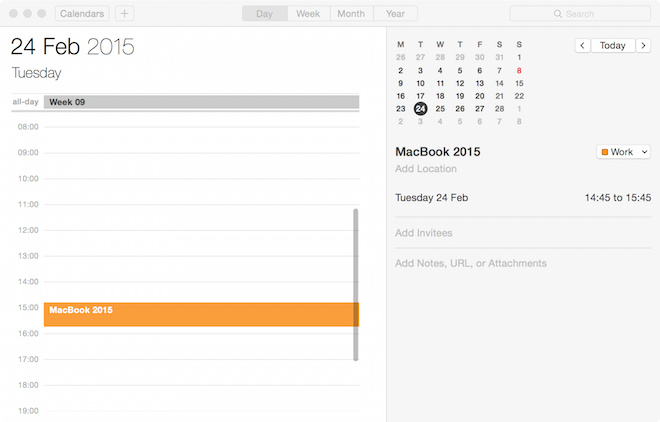Select the Week 09 all-day event
The image size is (660, 422).
[201, 102]
